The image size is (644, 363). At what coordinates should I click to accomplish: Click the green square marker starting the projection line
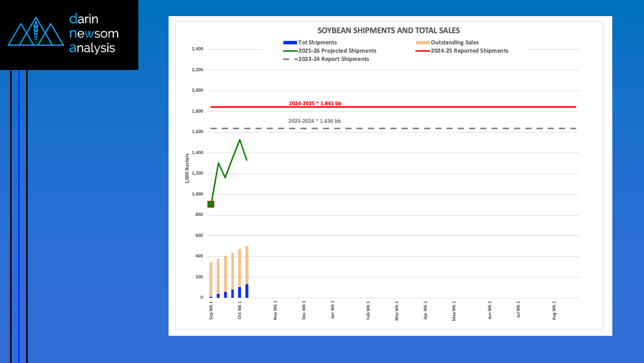click(x=211, y=204)
